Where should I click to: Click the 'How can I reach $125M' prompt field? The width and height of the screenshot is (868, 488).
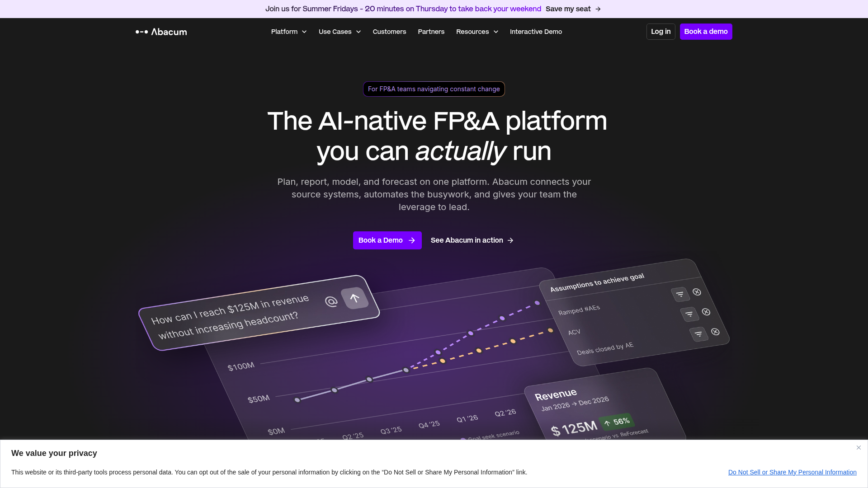(x=259, y=313)
